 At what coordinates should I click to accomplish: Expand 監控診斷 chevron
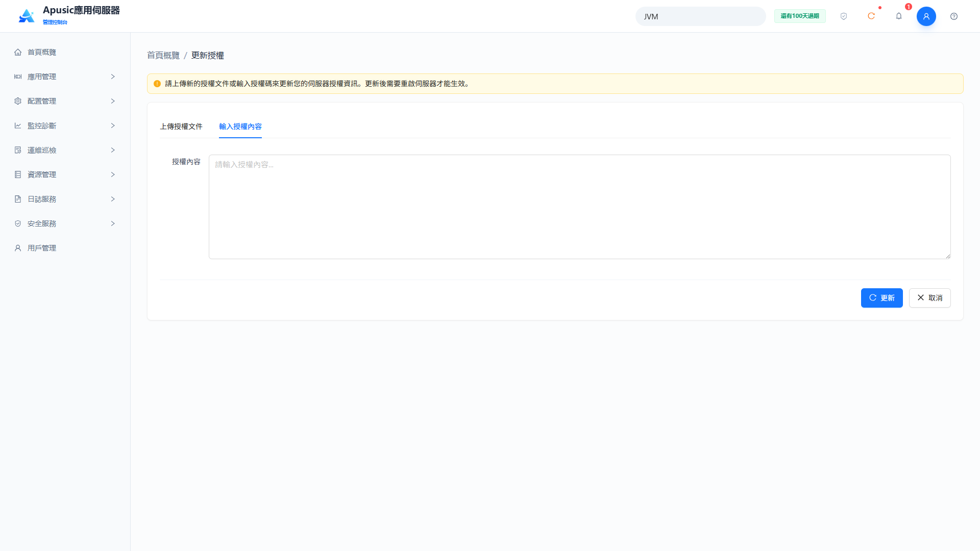pos(113,126)
